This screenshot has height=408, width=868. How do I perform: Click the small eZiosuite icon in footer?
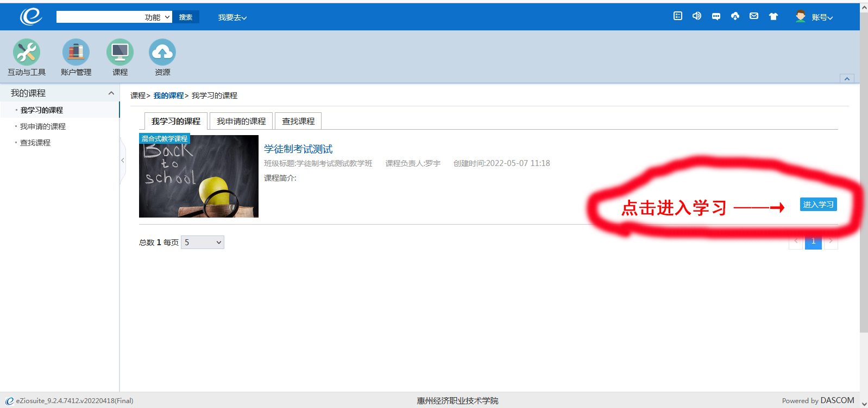(9, 401)
